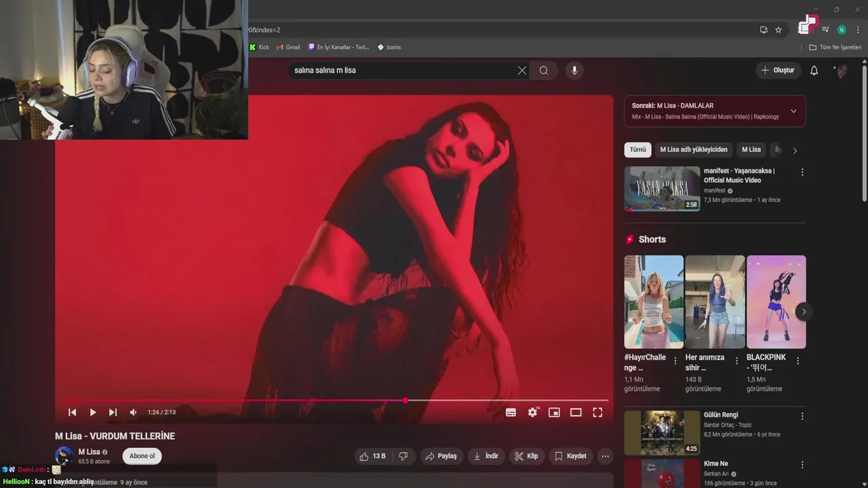Dislike the video
The width and height of the screenshot is (868, 488).
[x=403, y=456]
